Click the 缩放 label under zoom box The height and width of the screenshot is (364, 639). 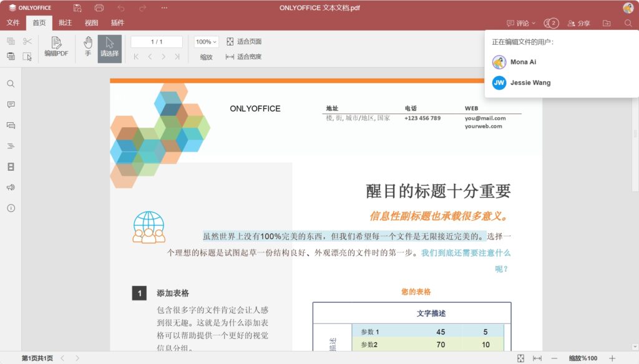tap(206, 57)
